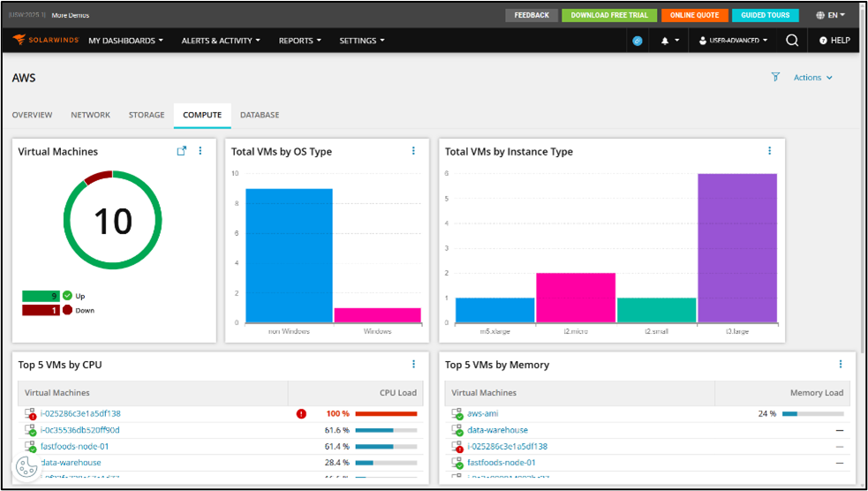Viewport: 868px width, 491px height.
Task: Click the 10 VMs donut chart
Action: (113, 220)
